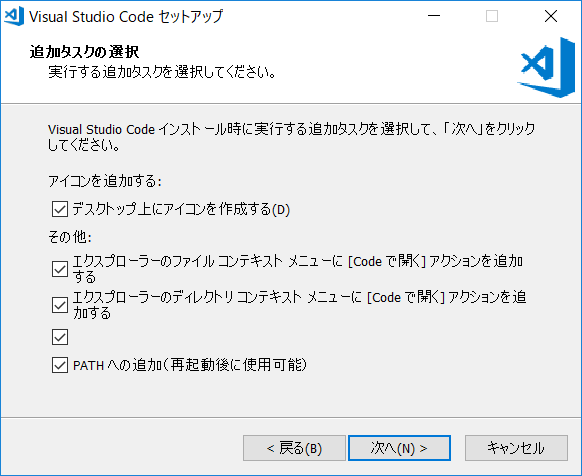Click the 追加タスクの選択 heading
The image size is (582, 476).
(84, 52)
